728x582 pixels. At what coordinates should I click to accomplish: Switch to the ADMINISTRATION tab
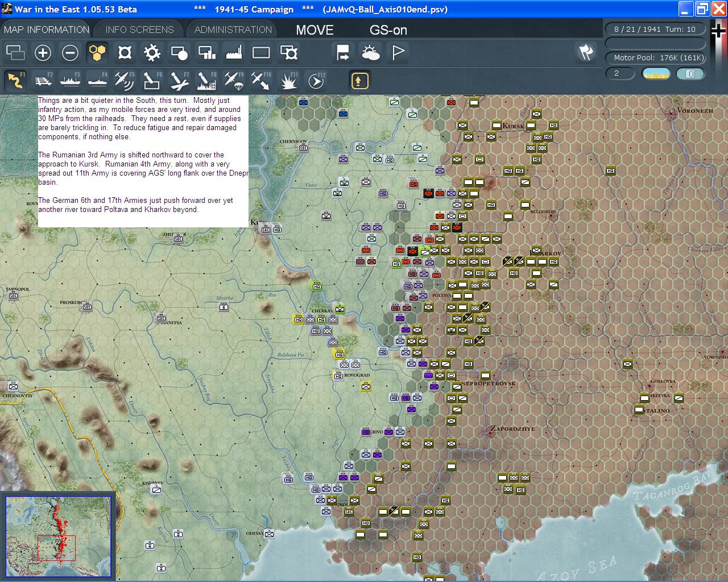tap(233, 30)
